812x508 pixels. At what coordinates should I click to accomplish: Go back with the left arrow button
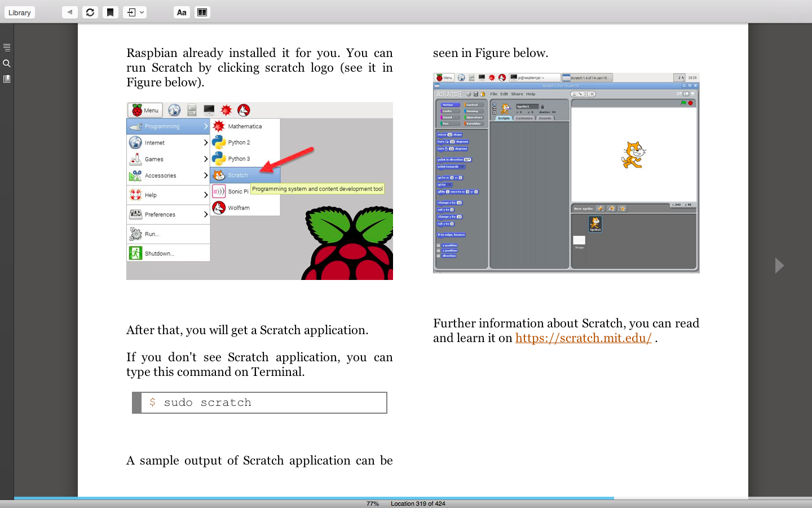pos(70,12)
